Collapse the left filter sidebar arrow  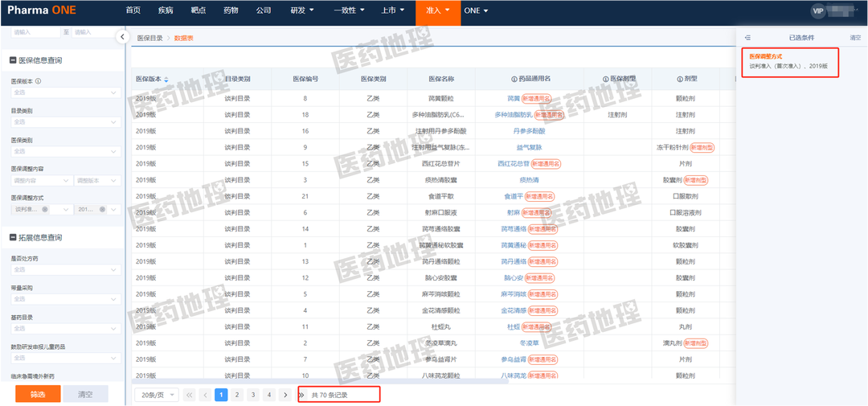[x=121, y=36]
